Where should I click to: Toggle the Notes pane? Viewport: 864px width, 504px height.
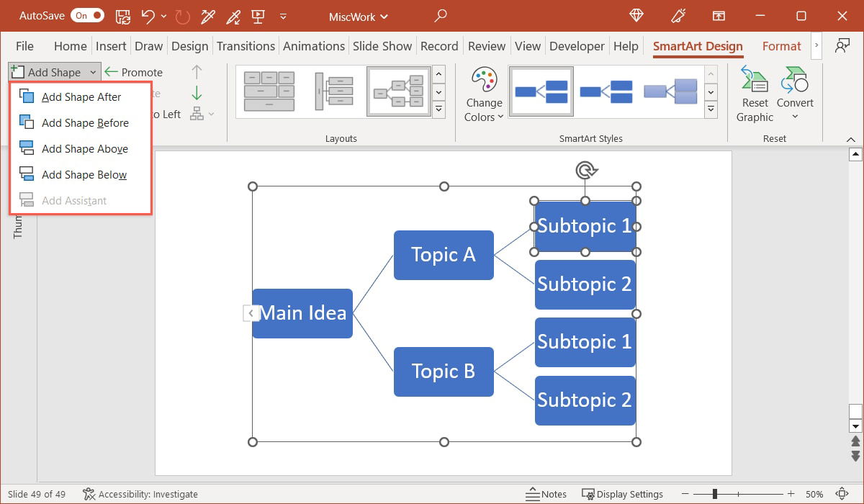click(546, 494)
